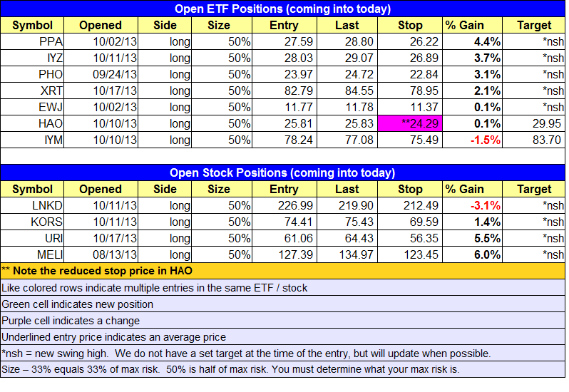Click KORS stop price 69.59
Viewport: 569px width, 392px height.
point(410,222)
